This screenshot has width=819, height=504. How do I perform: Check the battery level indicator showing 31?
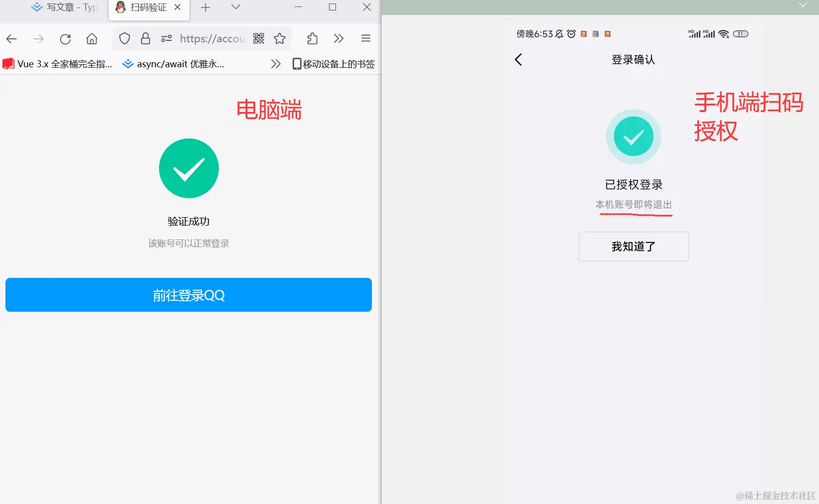click(x=741, y=34)
